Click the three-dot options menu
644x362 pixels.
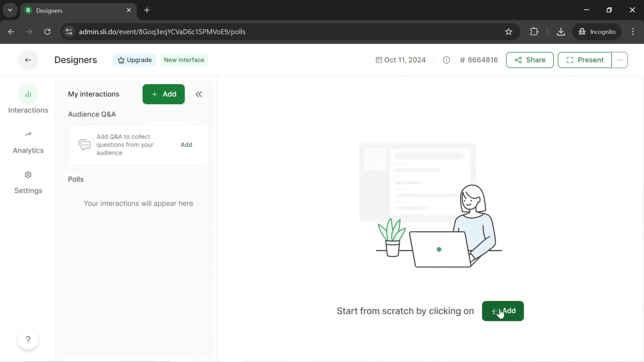[x=620, y=60]
